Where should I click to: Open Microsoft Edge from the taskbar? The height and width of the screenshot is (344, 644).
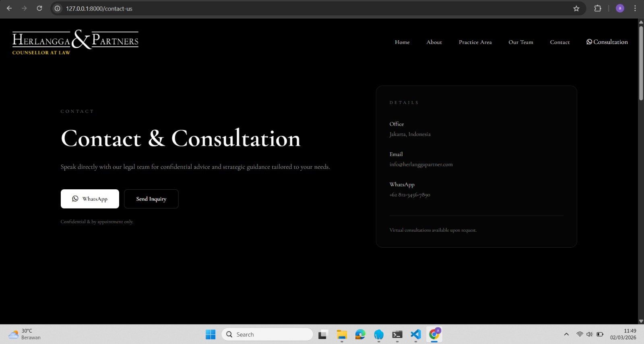tap(360, 334)
